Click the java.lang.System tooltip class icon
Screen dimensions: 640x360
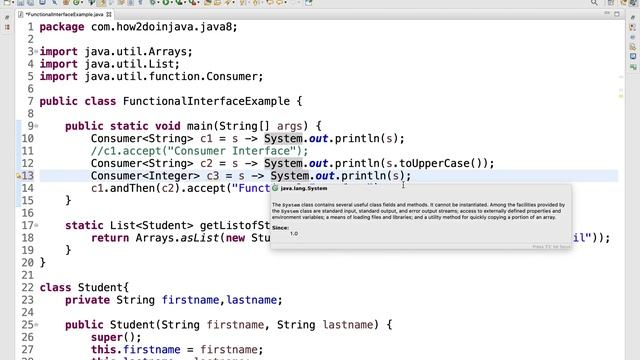tap(275, 188)
